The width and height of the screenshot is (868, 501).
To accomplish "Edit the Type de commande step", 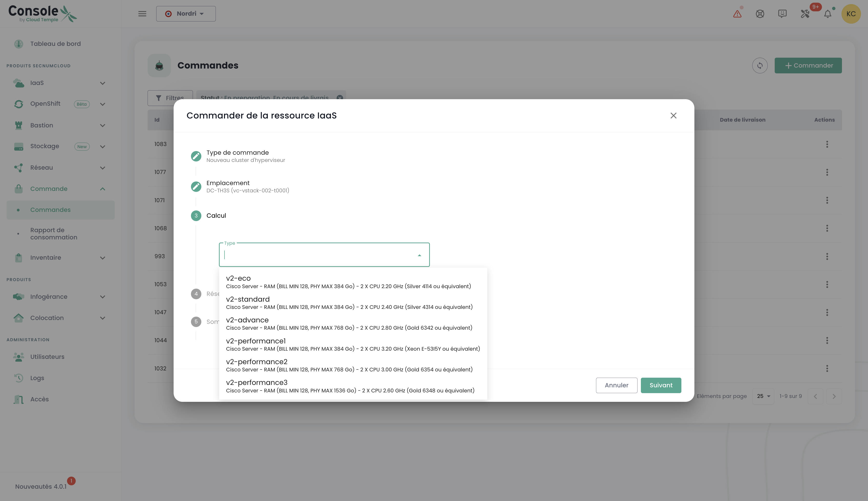I will click(196, 156).
